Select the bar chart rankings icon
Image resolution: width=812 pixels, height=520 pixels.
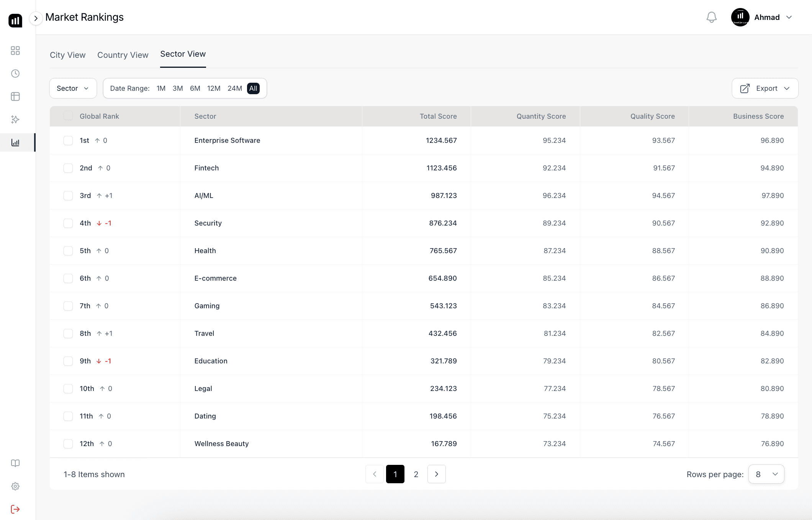(x=15, y=142)
